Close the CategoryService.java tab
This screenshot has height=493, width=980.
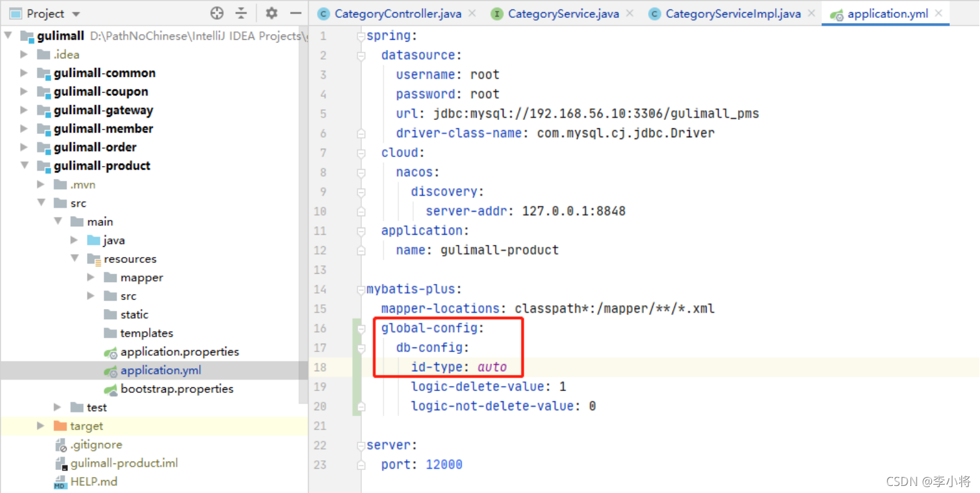click(x=630, y=13)
